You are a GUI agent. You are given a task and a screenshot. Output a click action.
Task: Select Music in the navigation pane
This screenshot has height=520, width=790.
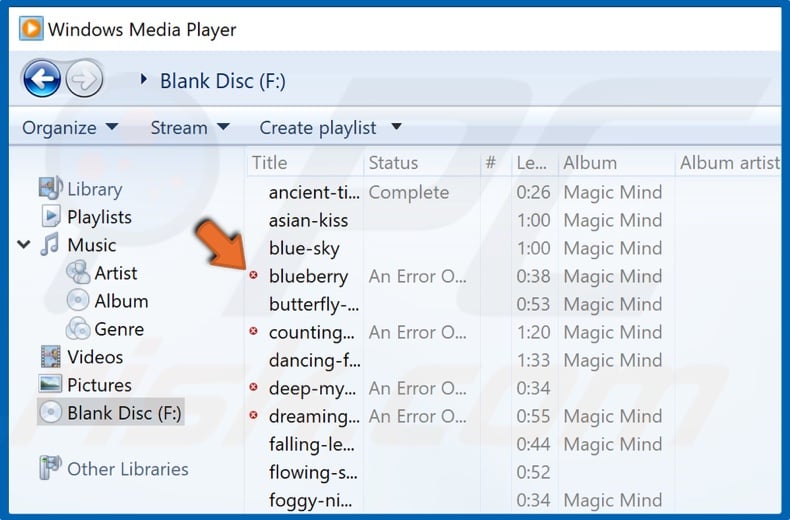tap(92, 245)
